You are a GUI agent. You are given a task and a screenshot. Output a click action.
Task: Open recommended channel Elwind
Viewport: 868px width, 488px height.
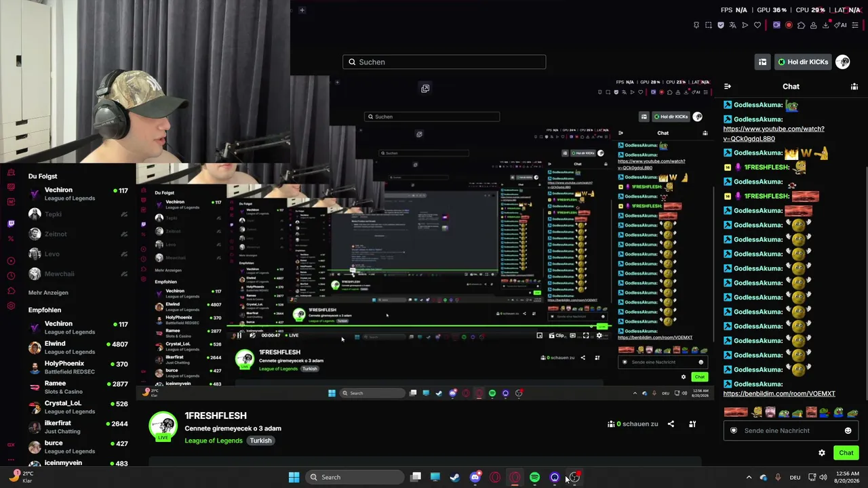[x=77, y=348]
